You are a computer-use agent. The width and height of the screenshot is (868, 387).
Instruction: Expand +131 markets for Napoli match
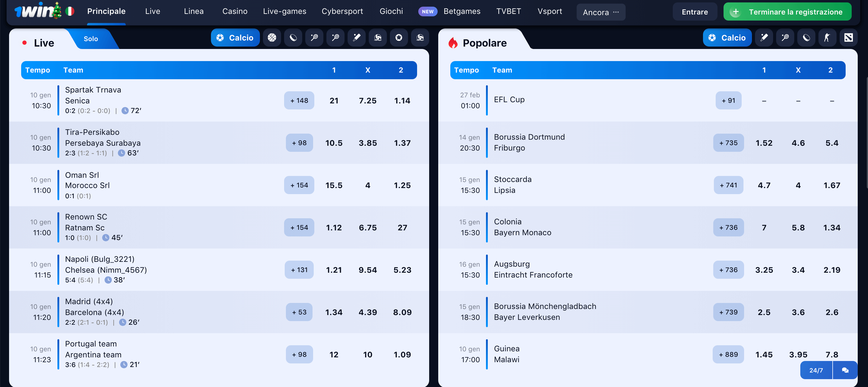tap(299, 270)
